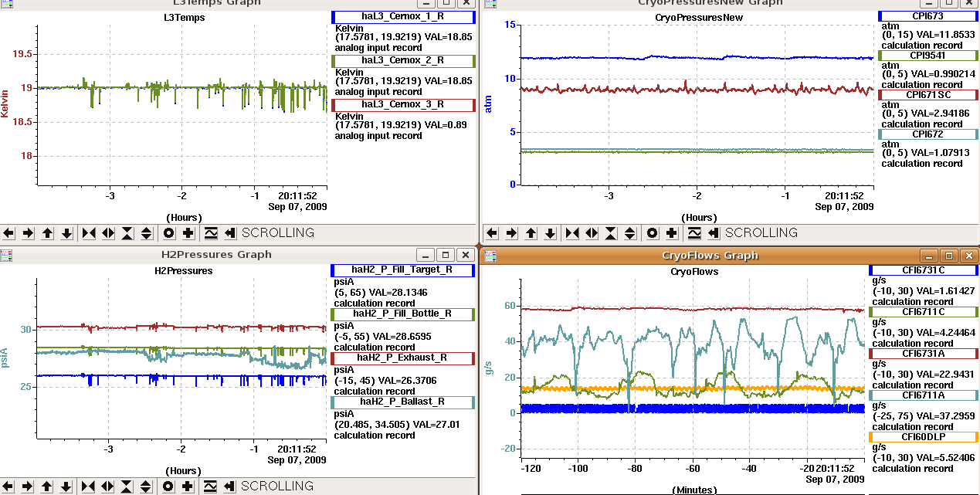
Task: Click horizontal expand icon under CryoPressuresNew graph
Action: [x=591, y=232]
